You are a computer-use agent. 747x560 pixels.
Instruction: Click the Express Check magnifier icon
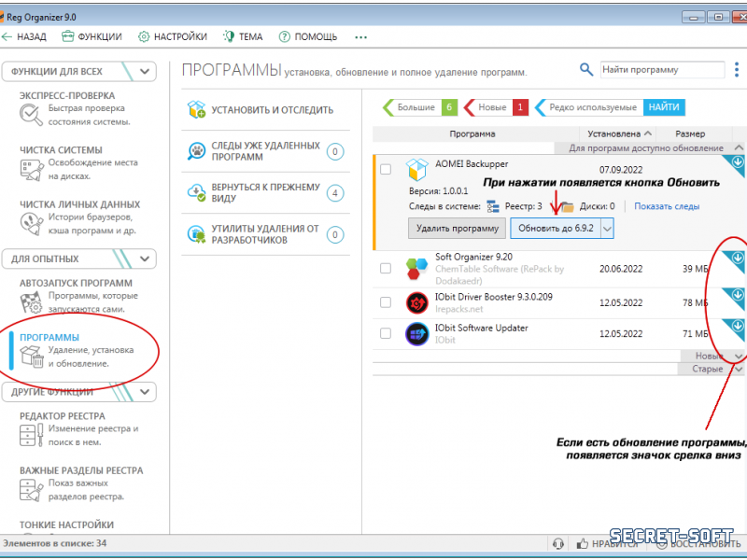pyautogui.click(x=30, y=114)
